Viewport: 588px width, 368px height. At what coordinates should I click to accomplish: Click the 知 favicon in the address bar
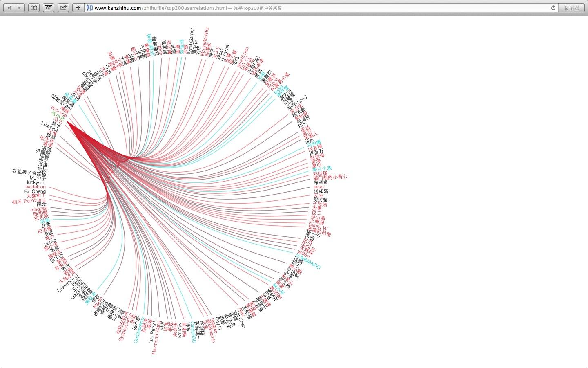[x=89, y=8]
